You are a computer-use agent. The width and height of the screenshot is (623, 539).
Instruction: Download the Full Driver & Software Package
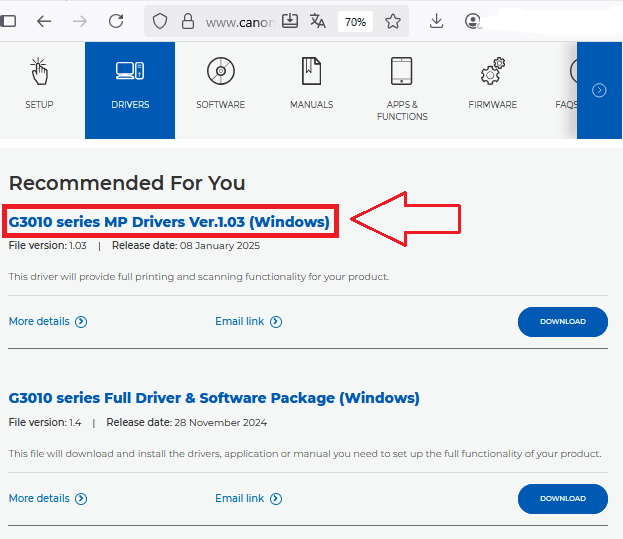[x=562, y=498]
